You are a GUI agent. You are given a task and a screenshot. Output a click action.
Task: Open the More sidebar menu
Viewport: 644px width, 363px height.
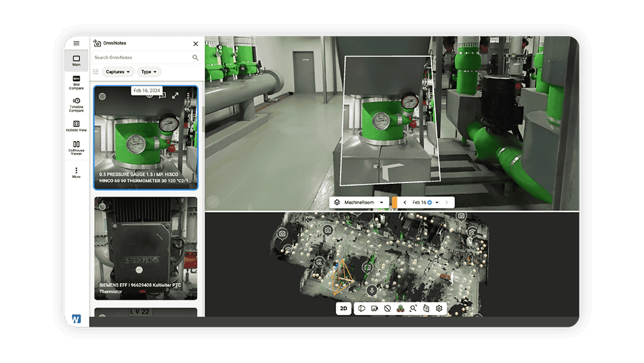click(x=77, y=173)
